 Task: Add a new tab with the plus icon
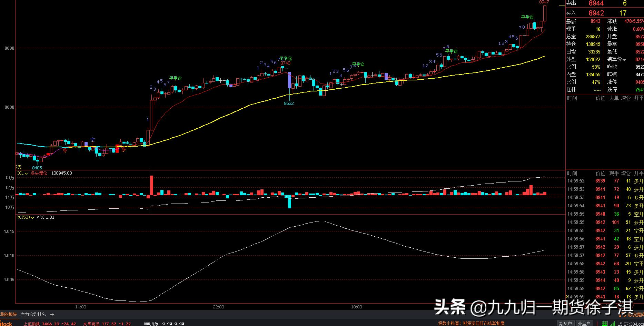click(x=52, y=315)
